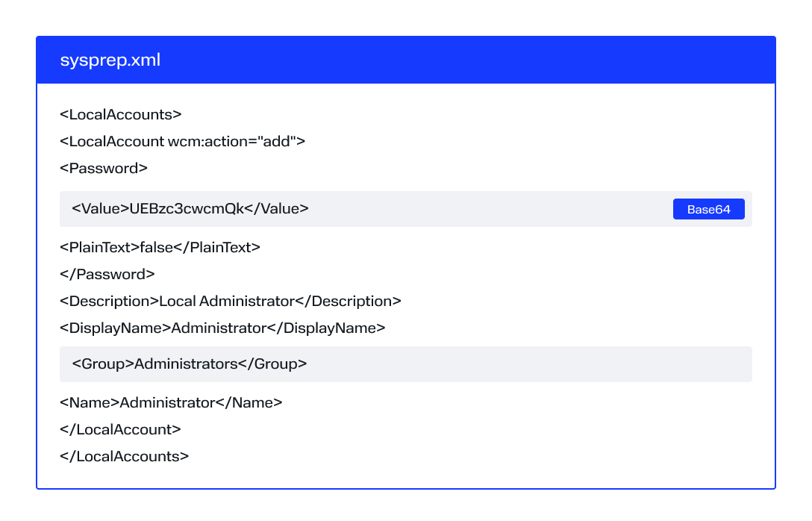Click the closing </Password> tag line
This screenshot has width=812, height=521.
point(107,275)
